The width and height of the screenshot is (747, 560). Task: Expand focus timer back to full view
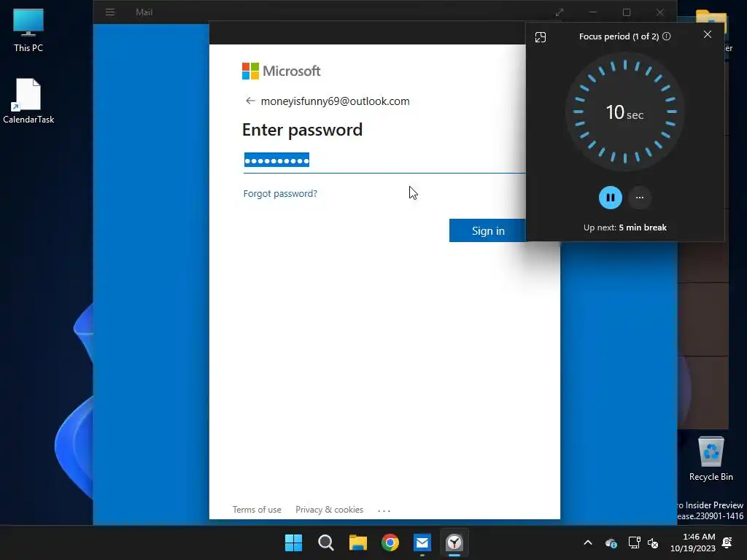click(x=541, y=37)
